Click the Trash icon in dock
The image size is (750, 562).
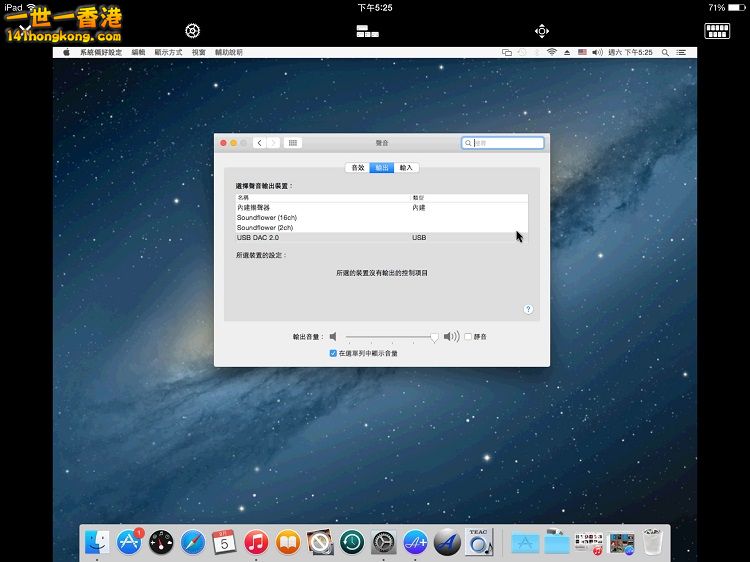click(653, 543)
